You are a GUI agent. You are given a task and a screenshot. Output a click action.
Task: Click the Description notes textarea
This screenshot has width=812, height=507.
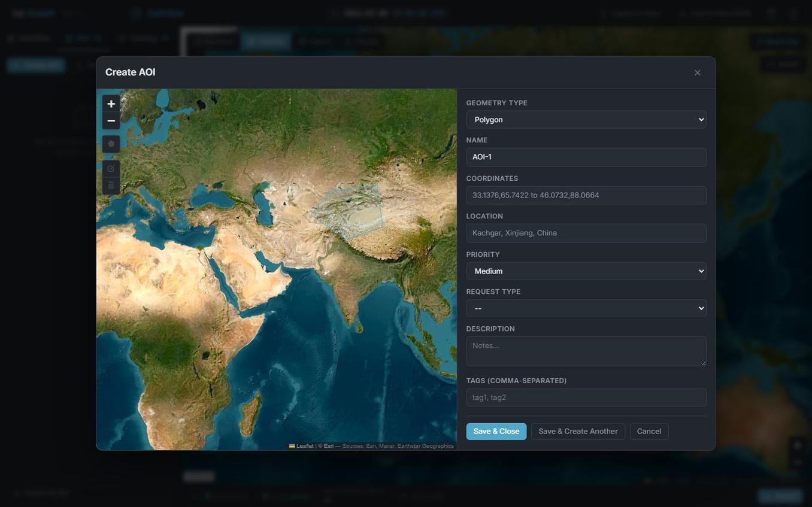click(x=586, y=351)
